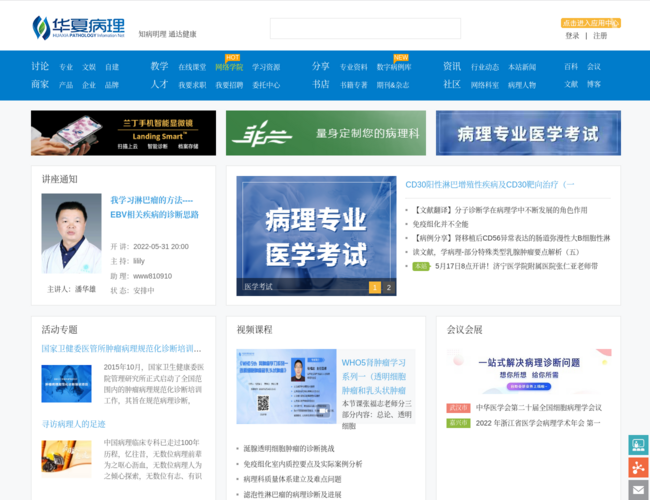Image resolution: width=650 pixels, height=500 pixels.
Task: Click the orange share network floating icon
Action: point(638,467)
